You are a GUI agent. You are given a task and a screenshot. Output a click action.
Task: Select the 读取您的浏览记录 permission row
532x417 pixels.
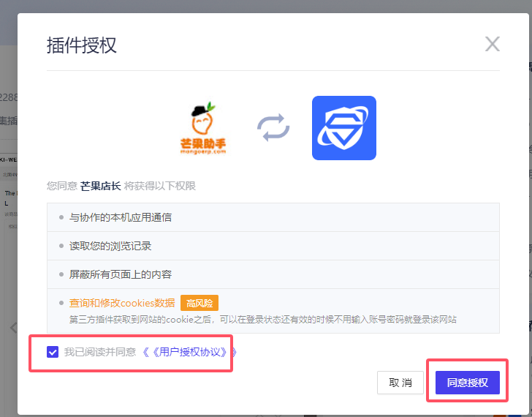273,246
